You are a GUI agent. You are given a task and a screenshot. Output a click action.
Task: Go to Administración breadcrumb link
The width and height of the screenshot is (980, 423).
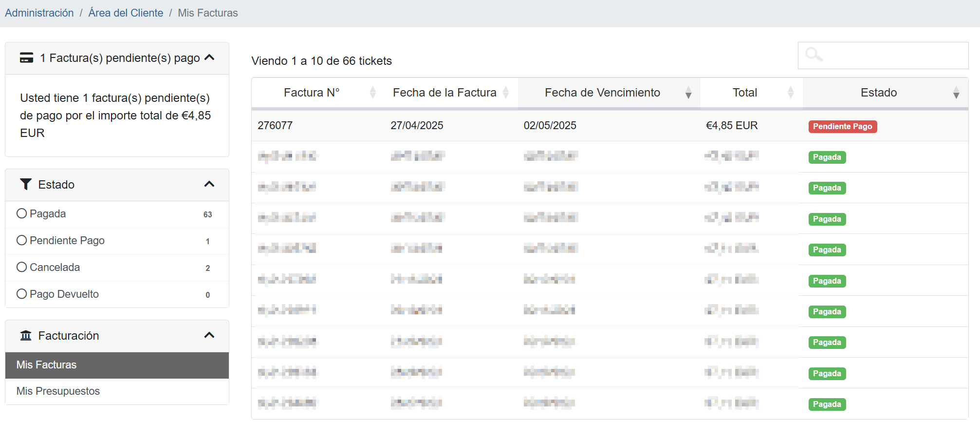point(39,13)
